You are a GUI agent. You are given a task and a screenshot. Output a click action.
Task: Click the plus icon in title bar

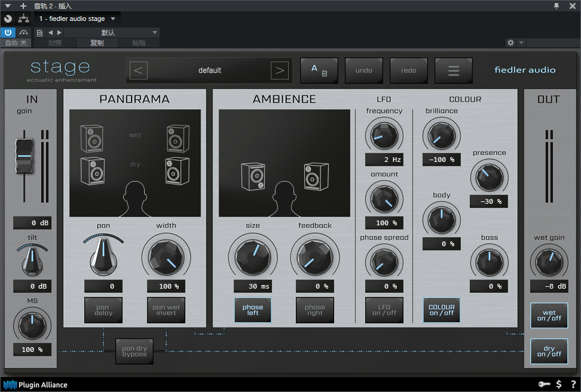tap(23, 5)
